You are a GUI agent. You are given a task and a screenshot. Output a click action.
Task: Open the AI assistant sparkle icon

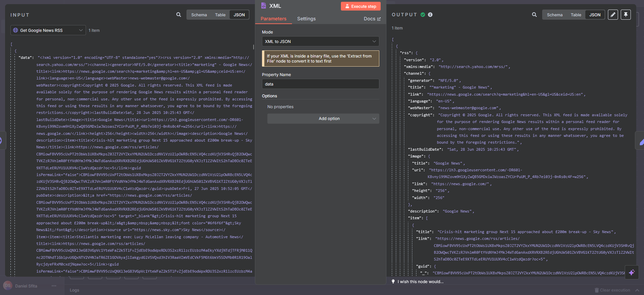pos(632,272)
